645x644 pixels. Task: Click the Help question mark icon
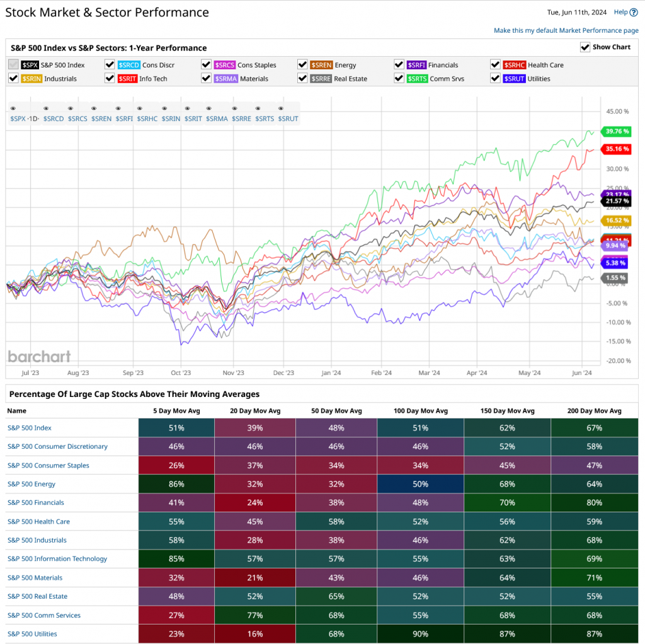click(634, 13)
